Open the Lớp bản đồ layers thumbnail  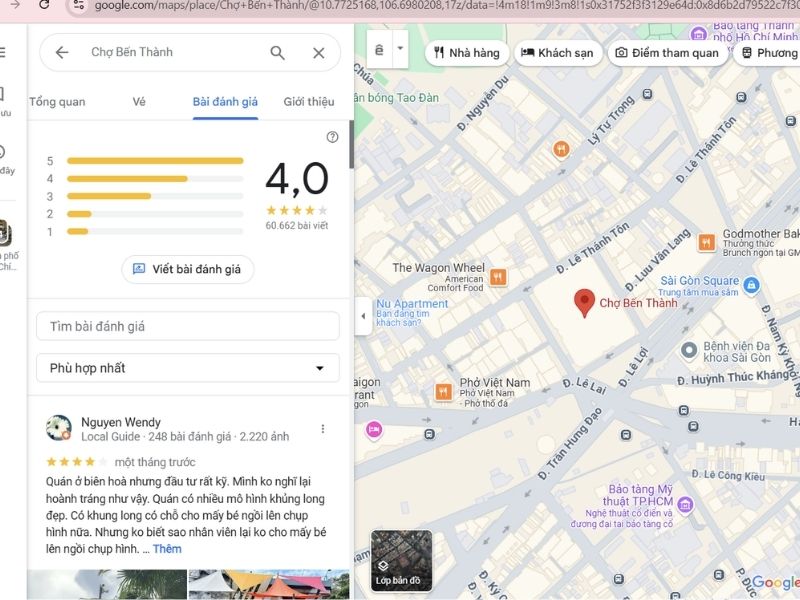(402, 560)
